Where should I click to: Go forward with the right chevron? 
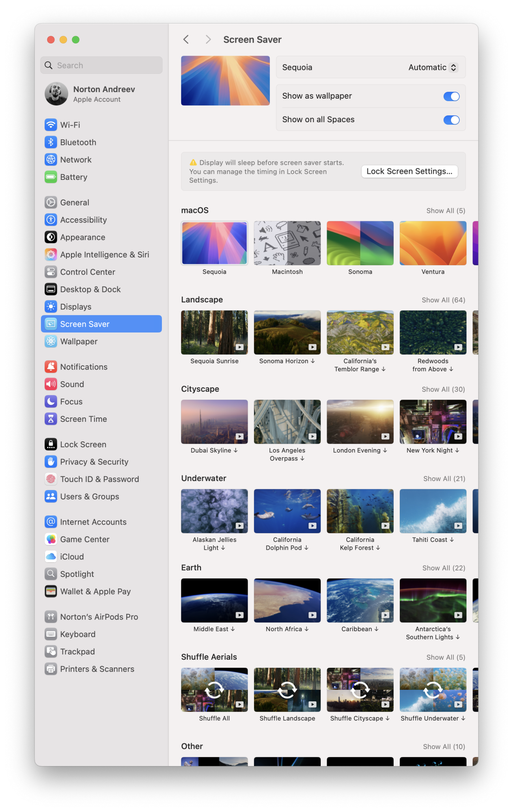tap(208, 39)
